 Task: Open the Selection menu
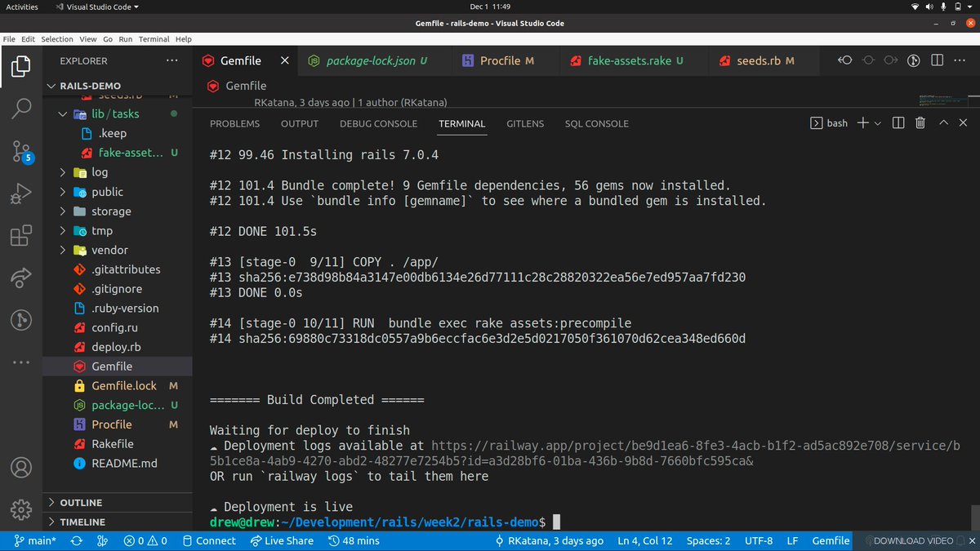[x=57, y=39]
